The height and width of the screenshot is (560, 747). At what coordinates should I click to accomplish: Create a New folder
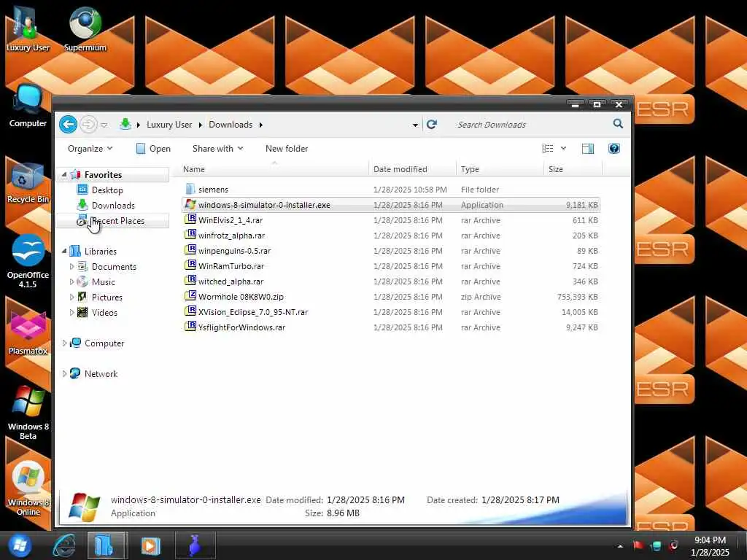[x=287, y=149]
